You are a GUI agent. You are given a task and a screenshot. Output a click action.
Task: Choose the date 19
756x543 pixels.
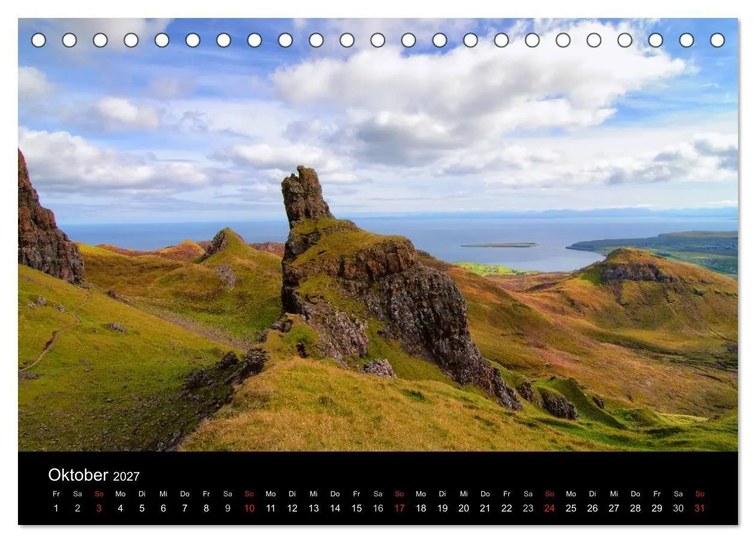442,508
